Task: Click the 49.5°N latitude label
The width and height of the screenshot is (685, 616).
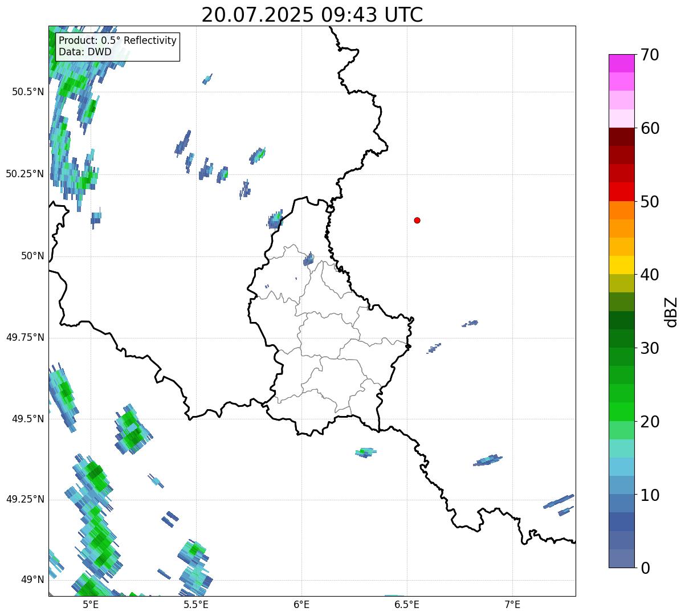Action: 28,419
